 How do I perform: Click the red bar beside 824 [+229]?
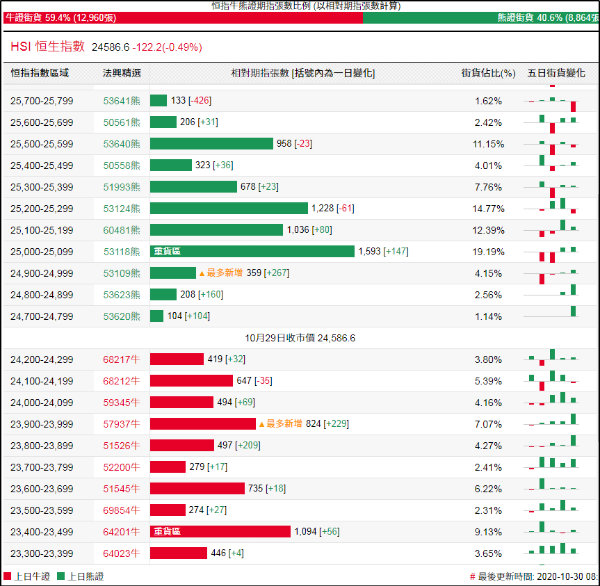[x=203, y=424]
